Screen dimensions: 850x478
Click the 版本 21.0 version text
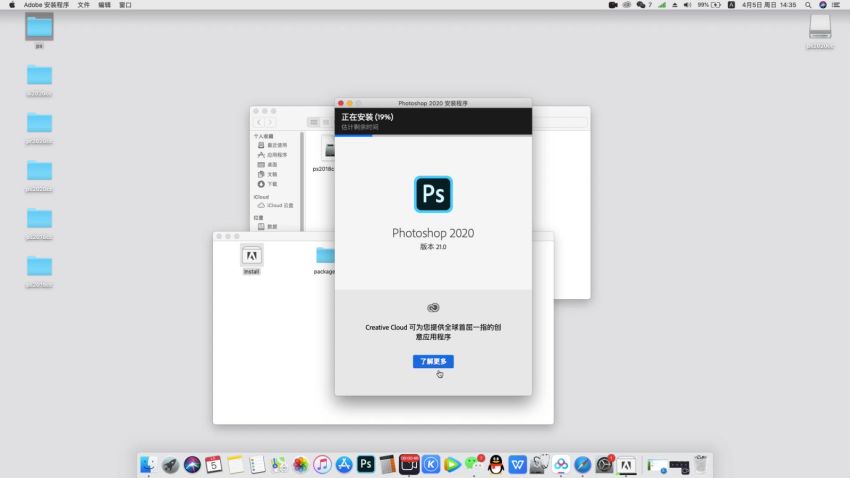(433, 247)
